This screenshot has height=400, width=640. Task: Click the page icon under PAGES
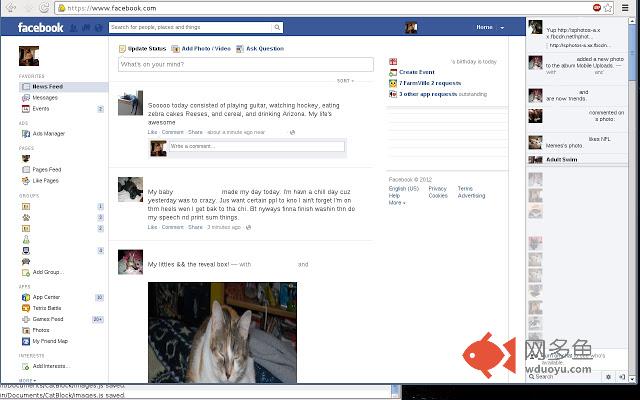pos(26,158)
